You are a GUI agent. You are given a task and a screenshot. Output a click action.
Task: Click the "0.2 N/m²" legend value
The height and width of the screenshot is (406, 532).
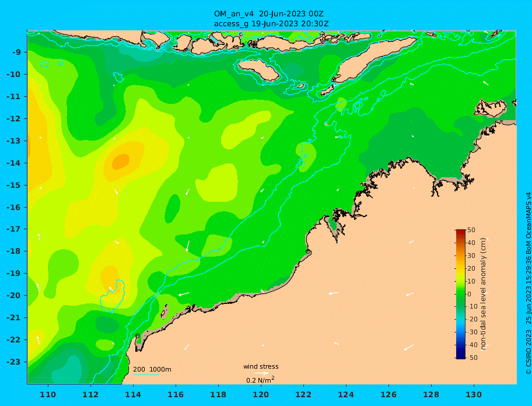coord(260,380)
